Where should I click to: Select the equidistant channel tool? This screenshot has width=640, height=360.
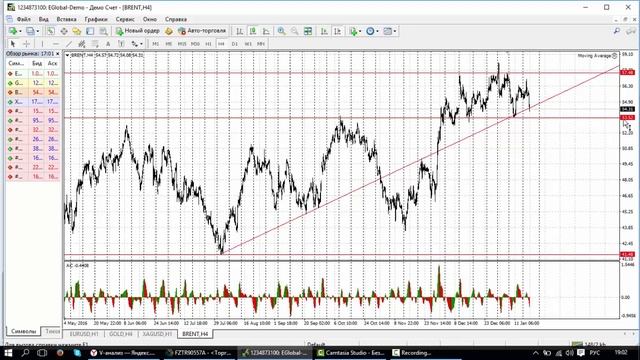point(82,44)
